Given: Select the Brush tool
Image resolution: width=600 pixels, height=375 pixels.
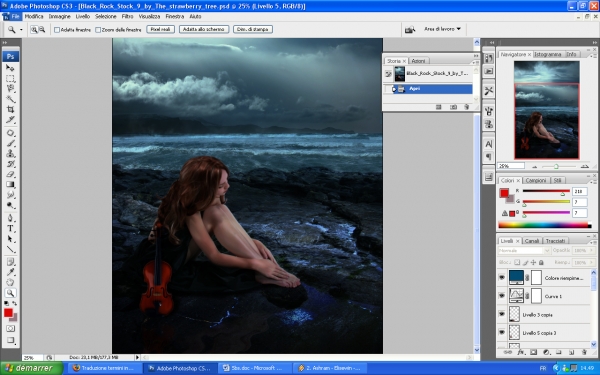Looking at the screenshot, I should point(10,143).
